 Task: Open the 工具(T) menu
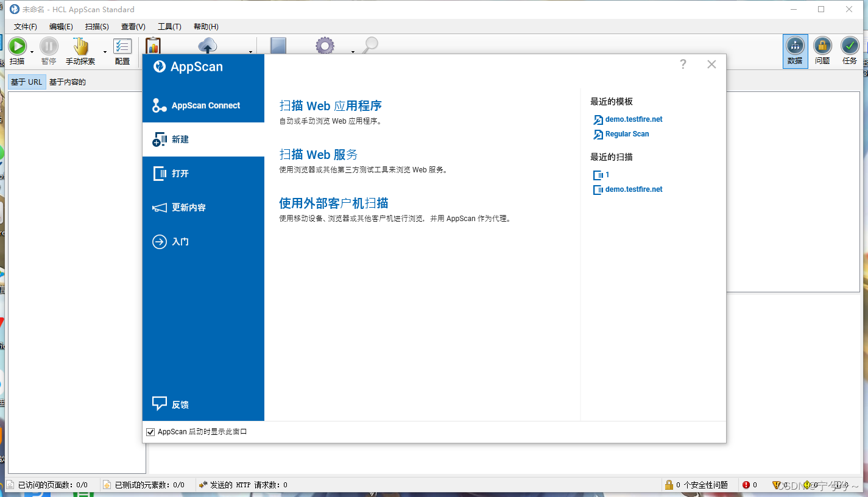tap(169, 27)
